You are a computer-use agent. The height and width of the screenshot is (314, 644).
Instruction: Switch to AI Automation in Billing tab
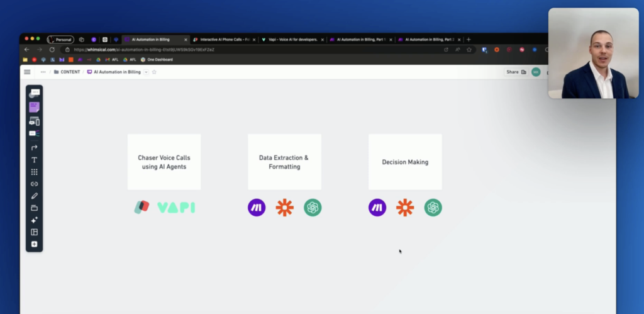[x=155, y=40]
